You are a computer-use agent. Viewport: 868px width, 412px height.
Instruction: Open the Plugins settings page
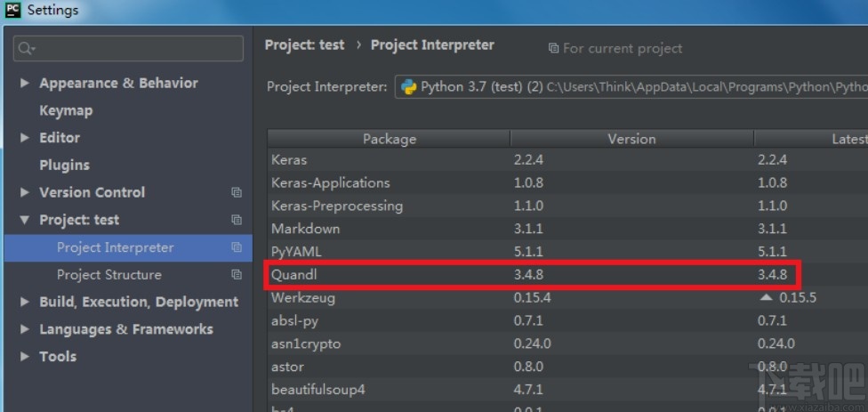click(64, 165)
